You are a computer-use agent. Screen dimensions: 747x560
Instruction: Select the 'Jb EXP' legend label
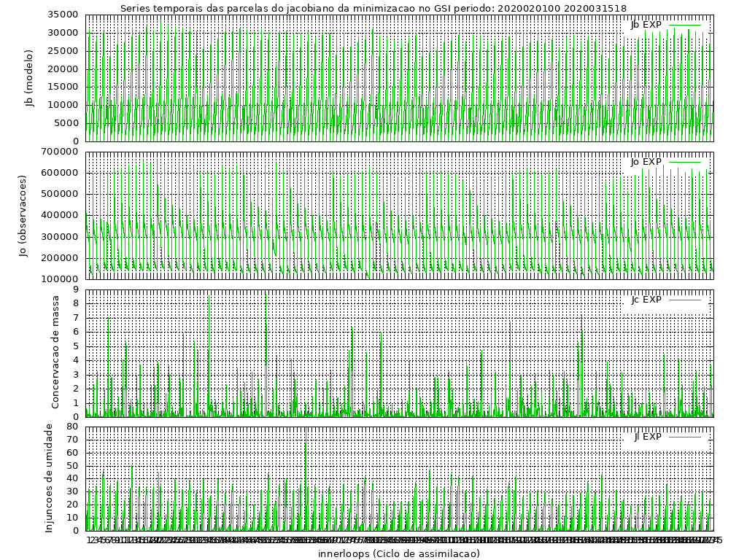pos(646,25)
